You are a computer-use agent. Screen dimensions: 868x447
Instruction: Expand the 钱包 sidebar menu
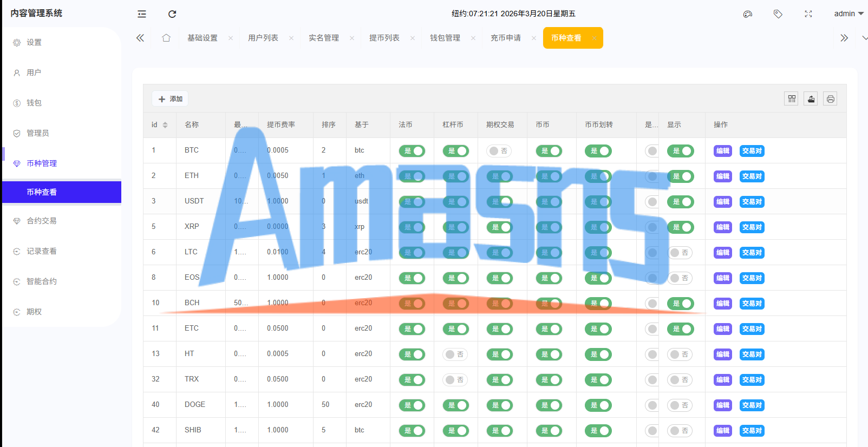pos(62,103)
